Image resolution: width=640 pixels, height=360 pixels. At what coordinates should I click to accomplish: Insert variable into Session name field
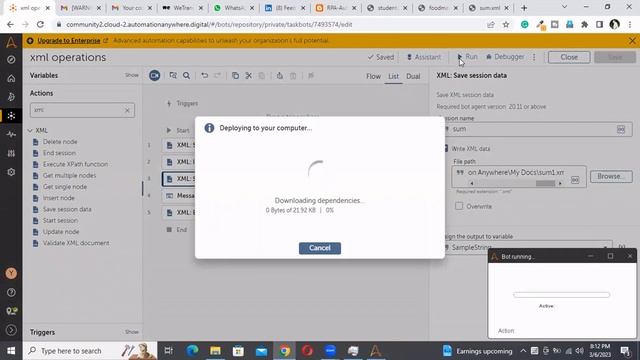(x=621, y=129)
